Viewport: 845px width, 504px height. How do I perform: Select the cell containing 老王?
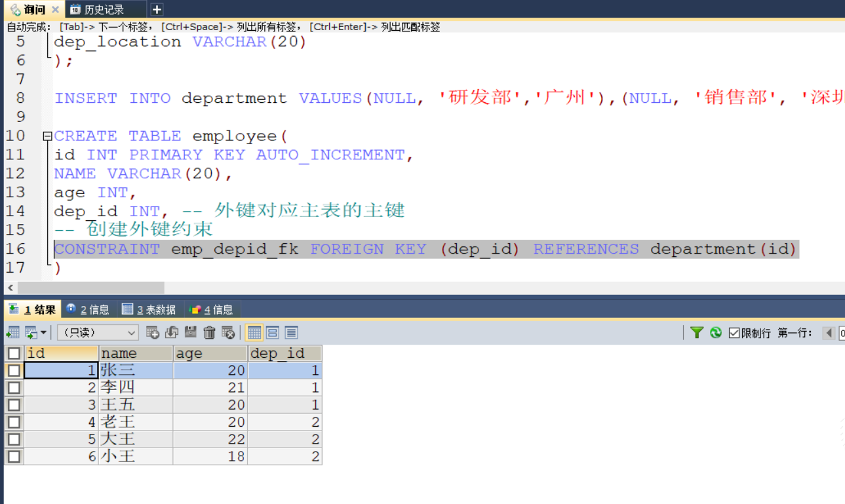click(136, 421)
